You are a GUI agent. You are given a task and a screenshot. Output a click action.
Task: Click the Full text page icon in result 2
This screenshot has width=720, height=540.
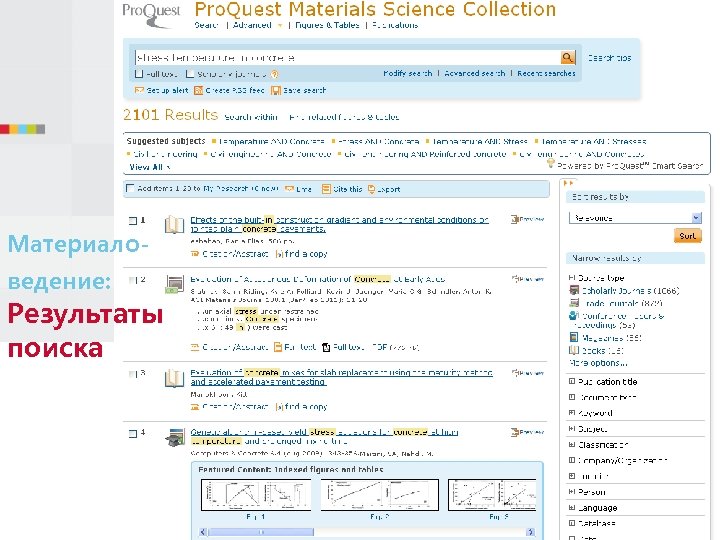tap(278, 347)
